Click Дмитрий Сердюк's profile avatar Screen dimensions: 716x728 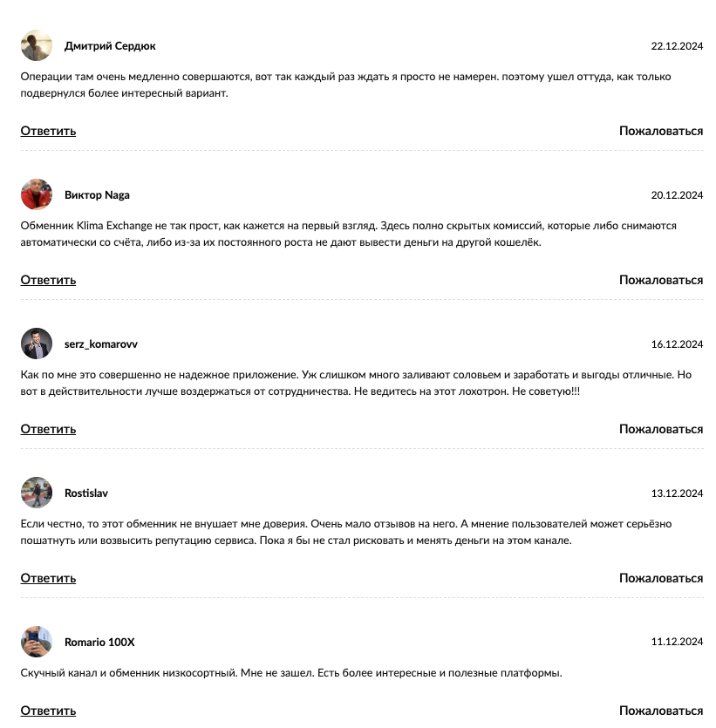click(x=37, y=45)
